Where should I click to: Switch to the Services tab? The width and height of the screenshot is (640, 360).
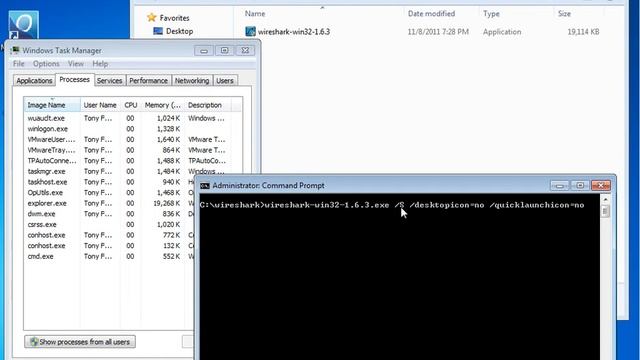tap(109, 80)
